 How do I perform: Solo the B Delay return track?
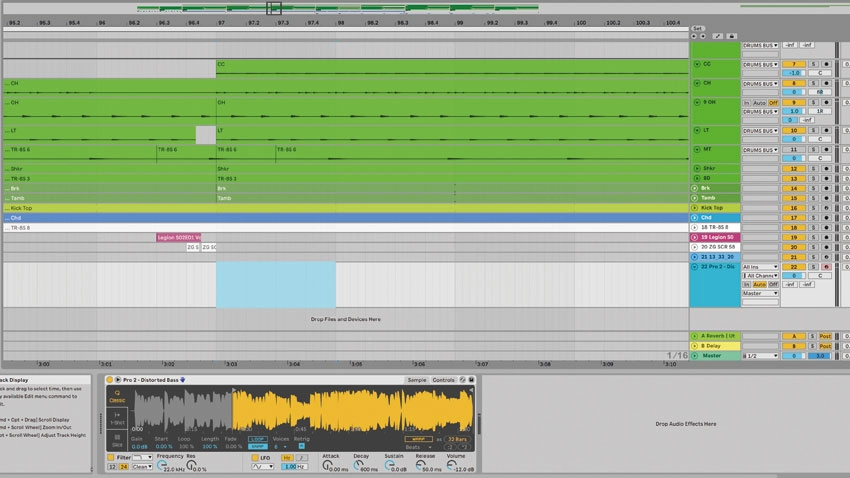[812, 346]
